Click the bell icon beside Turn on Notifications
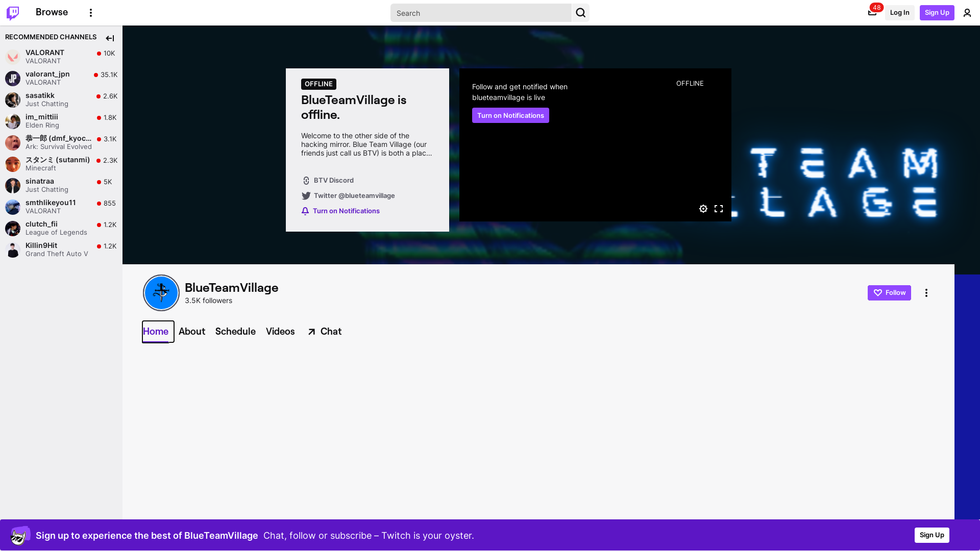The height and width of the screenshot is (551, 980). (x=305, y=211)
